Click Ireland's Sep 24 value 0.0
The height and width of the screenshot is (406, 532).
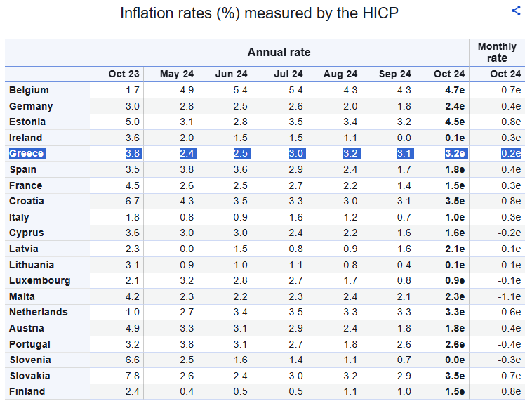click(x=404, y=138)
